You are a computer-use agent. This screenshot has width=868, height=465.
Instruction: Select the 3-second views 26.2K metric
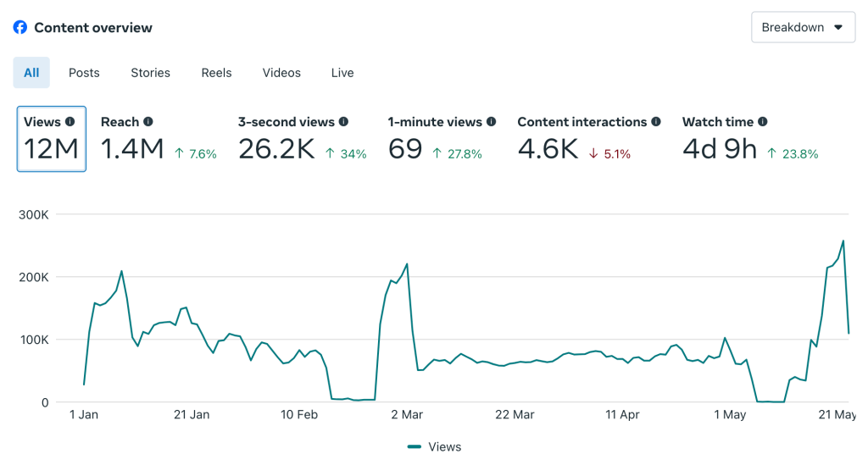click(x=303, y=139)
